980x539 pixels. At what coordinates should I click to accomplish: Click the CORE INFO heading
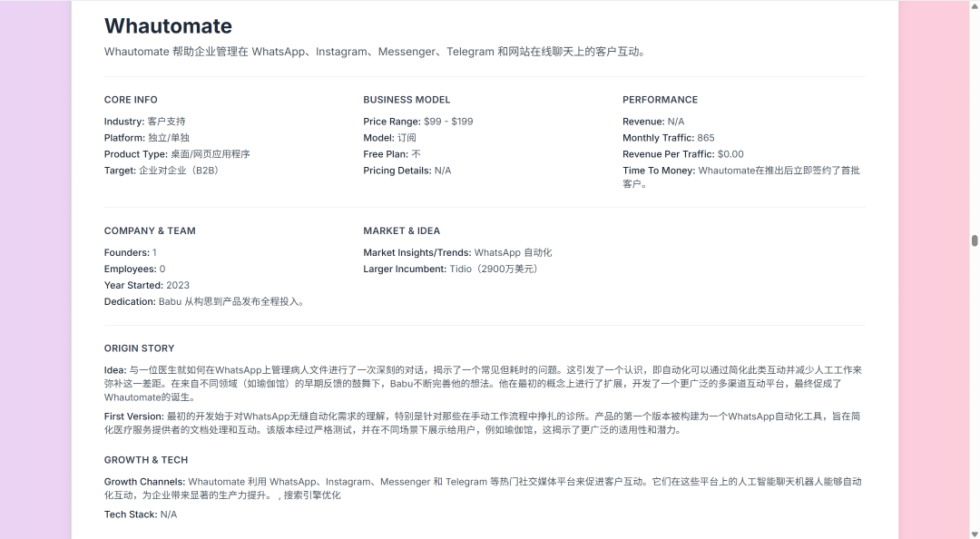[131, 100]
